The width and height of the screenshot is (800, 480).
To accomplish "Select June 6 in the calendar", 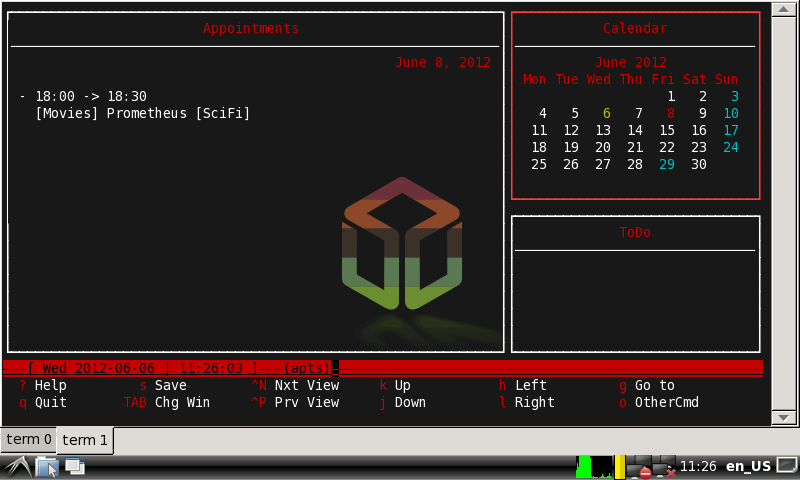I will 607,113.
